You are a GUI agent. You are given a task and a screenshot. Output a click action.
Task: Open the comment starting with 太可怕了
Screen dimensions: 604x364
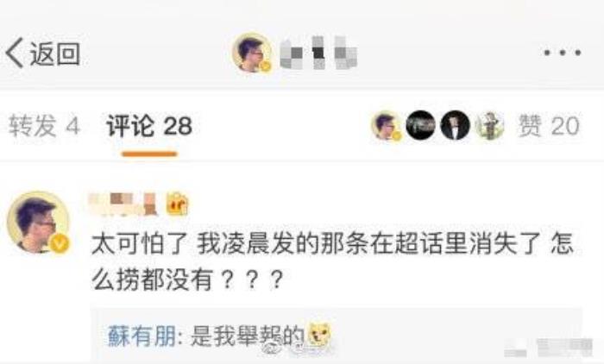click(x=332, y=261)
